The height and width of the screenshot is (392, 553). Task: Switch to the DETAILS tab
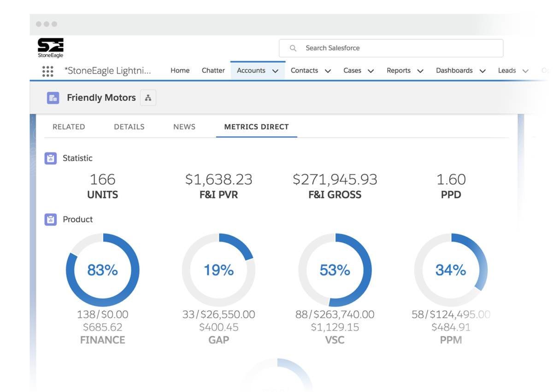click(x=129, y=127)
